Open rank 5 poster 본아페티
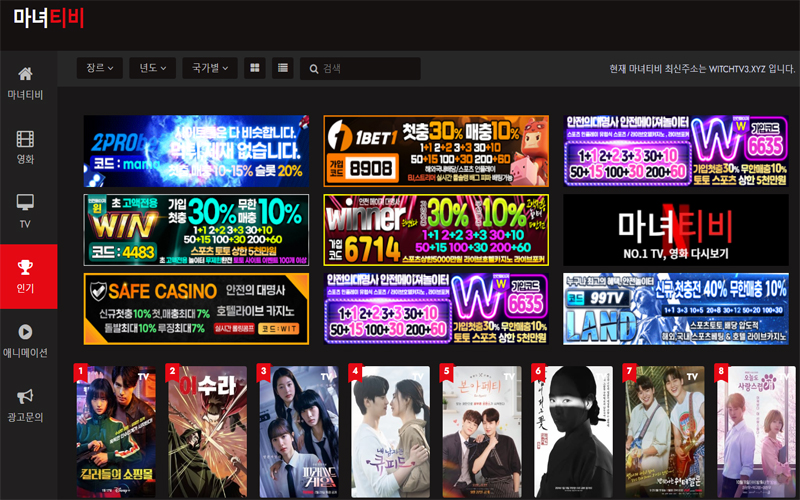Image resolution: width=800 pixels, height=500 pixels. pos(482,432)
